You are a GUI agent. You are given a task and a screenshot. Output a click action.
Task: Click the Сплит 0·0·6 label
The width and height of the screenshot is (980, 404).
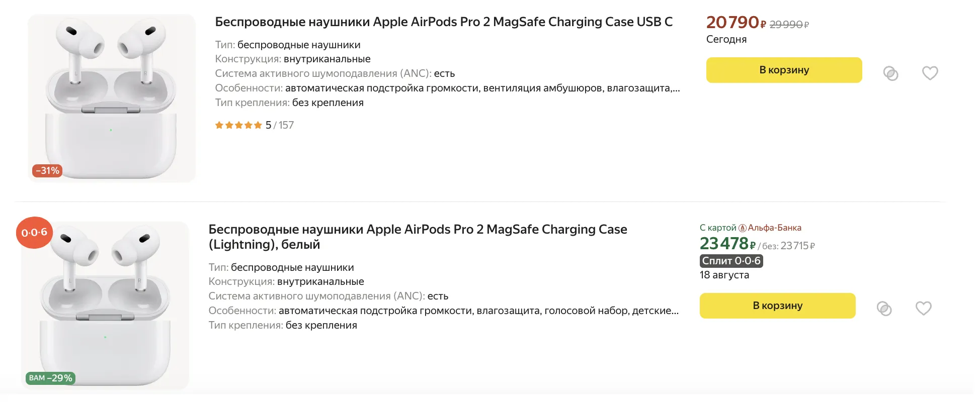731,261
